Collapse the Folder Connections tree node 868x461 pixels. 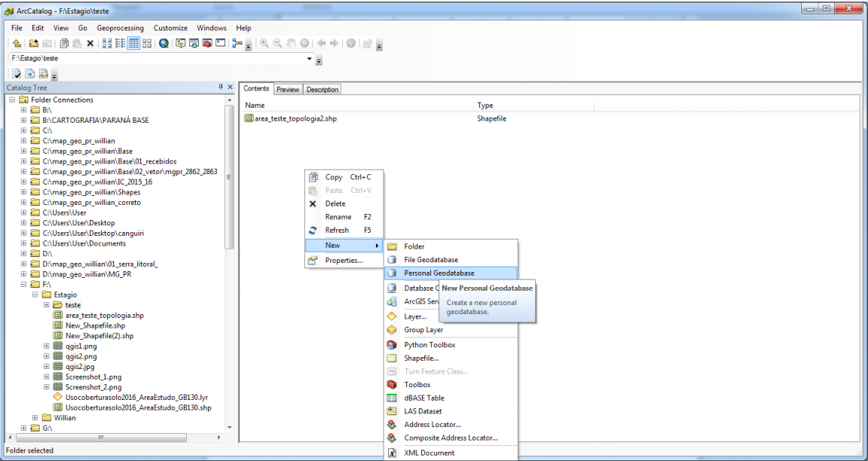coord(12,99)
